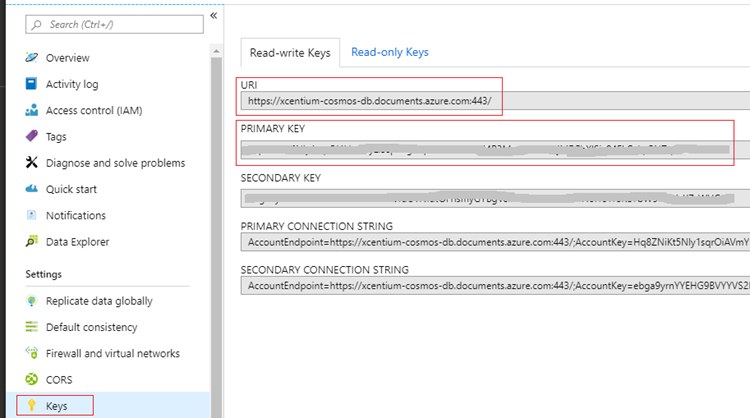Click the Data Explorer icon

point(32,241)
